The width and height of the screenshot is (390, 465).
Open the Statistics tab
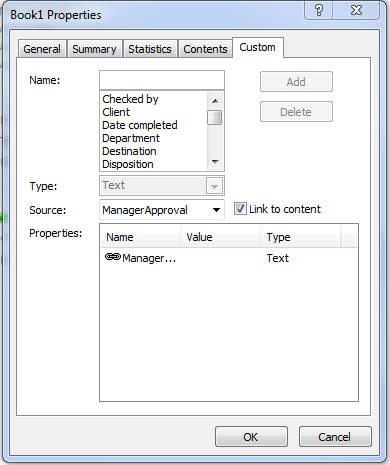point(150,49)
